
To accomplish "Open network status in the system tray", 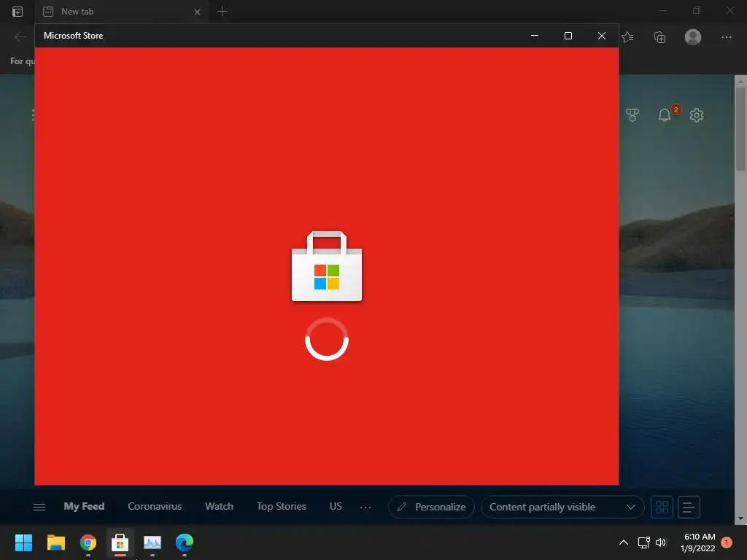I will click(643, 542).
